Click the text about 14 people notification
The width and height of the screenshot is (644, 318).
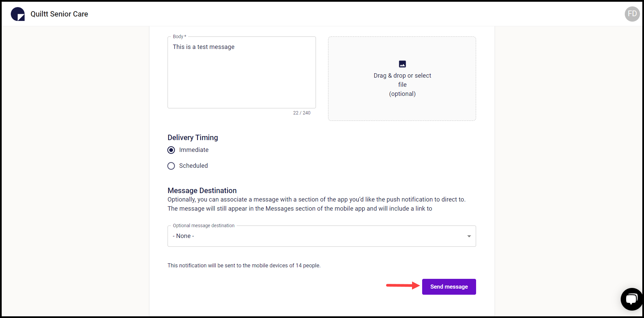[x=244, y=265]
